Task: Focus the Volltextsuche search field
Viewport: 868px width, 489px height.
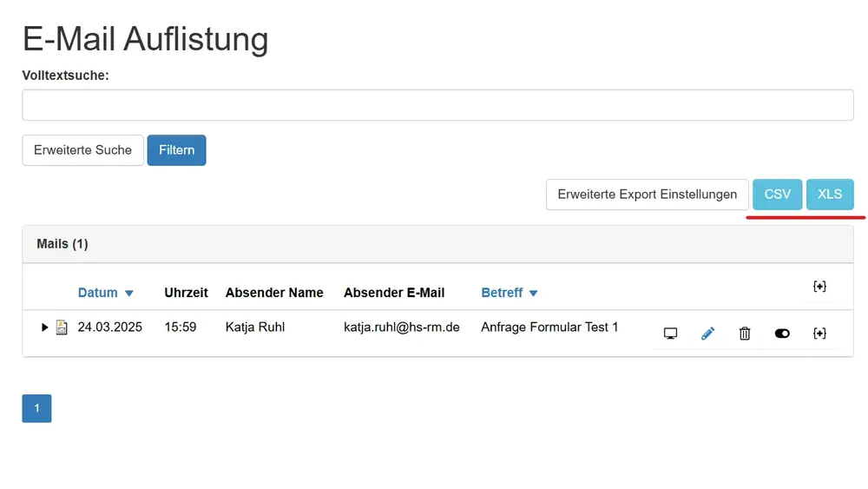Action: pos(437,106)
